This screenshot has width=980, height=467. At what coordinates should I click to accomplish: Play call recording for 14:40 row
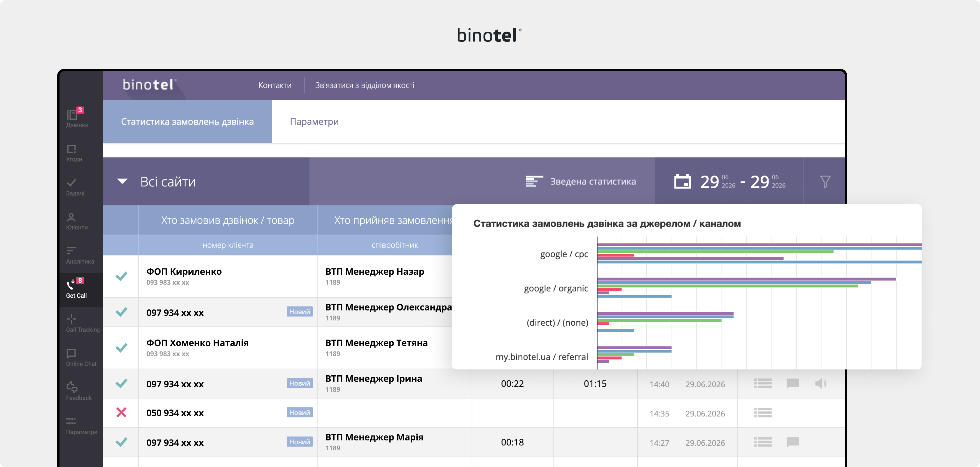[x=820, y=383]
